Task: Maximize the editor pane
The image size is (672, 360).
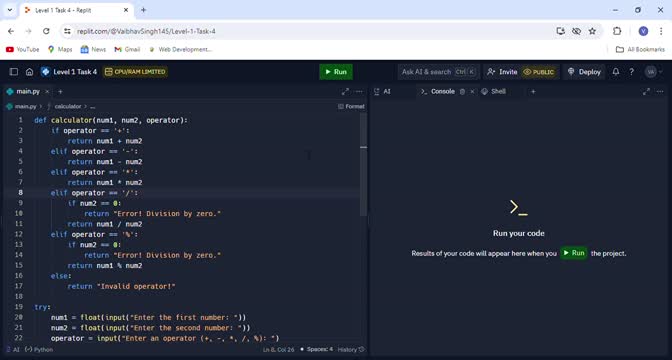Action: coord(345,91)
